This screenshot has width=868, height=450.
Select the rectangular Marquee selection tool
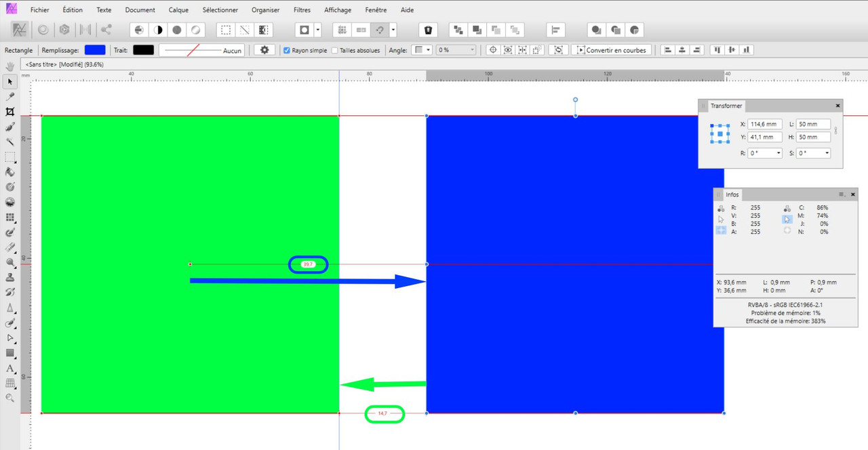[10, 157]
